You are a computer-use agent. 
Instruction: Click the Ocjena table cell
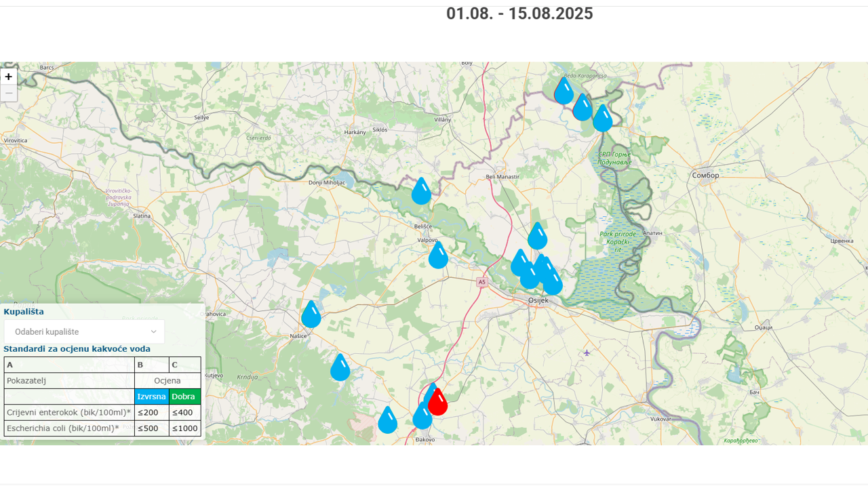(x=167, y=381)
